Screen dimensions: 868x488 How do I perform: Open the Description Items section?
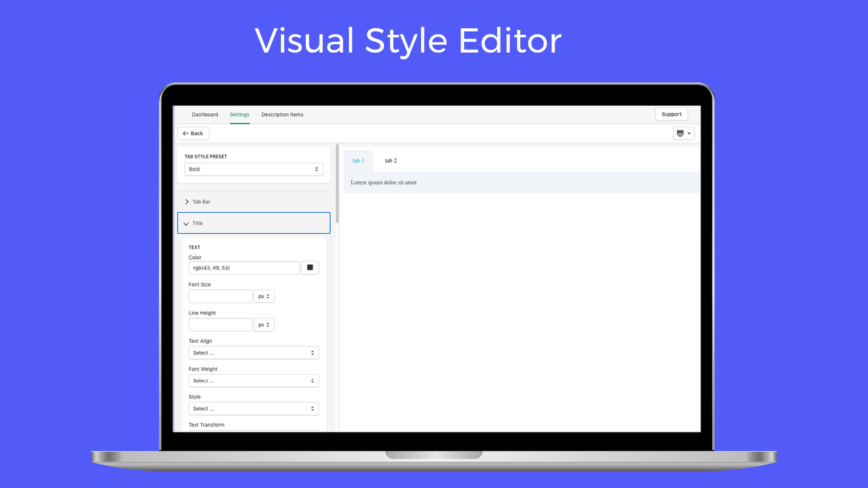pos(282,115)
